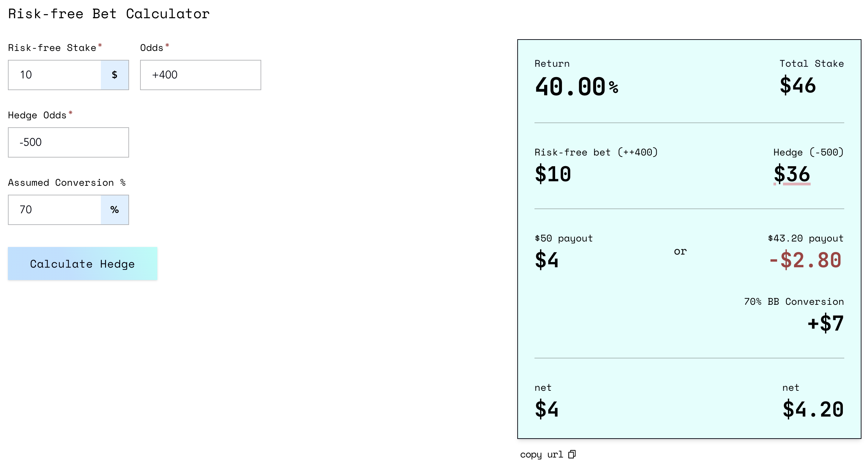The width and height of the screenshot is (868, 463).
Task: Select the Hedge Odds input box
Action: [x=68, y=142]
